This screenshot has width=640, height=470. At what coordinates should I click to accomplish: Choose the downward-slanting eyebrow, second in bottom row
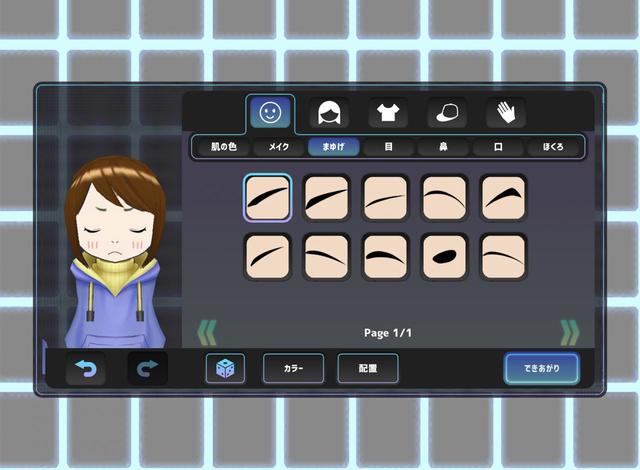click(326, 257)
